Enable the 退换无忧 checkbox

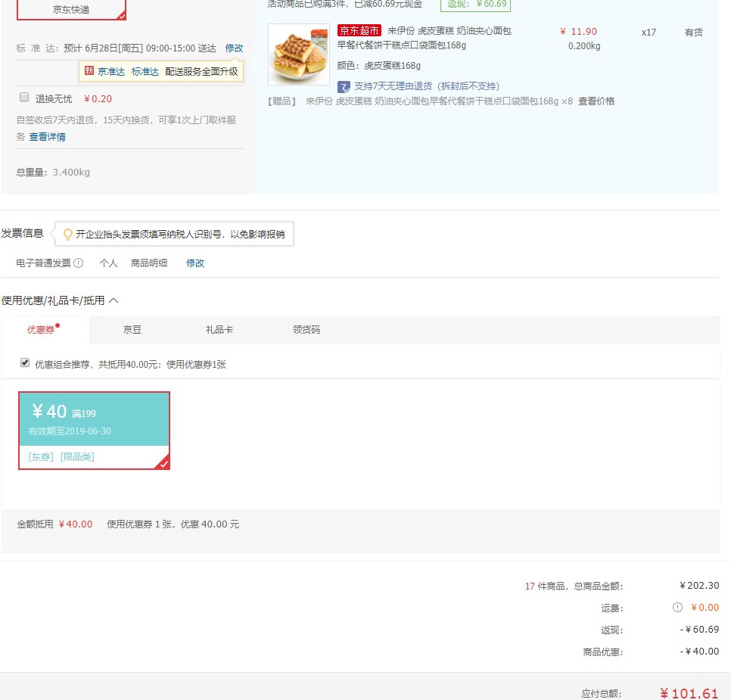point(24,97)
